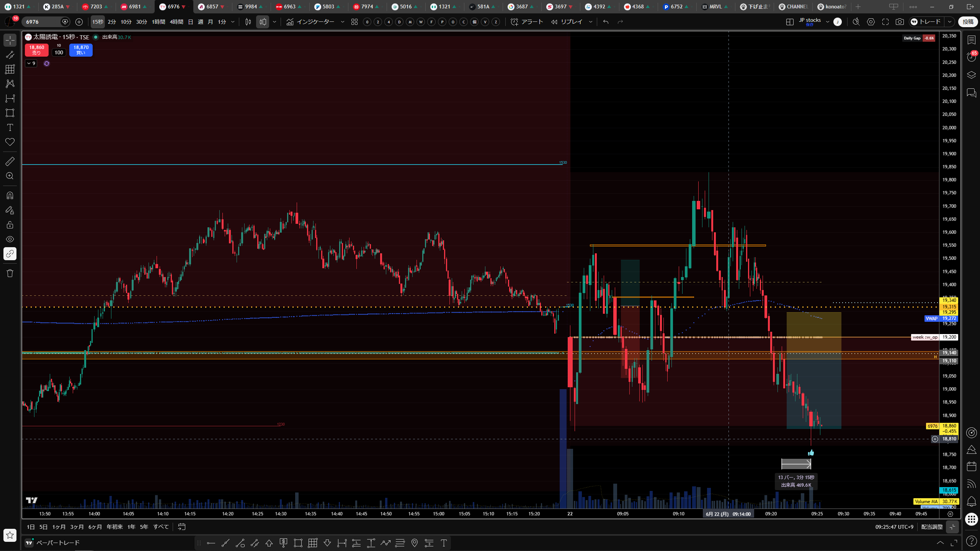Take a chart snapshot with camera icon
The image size is (980, 551).
click(900, 22)
